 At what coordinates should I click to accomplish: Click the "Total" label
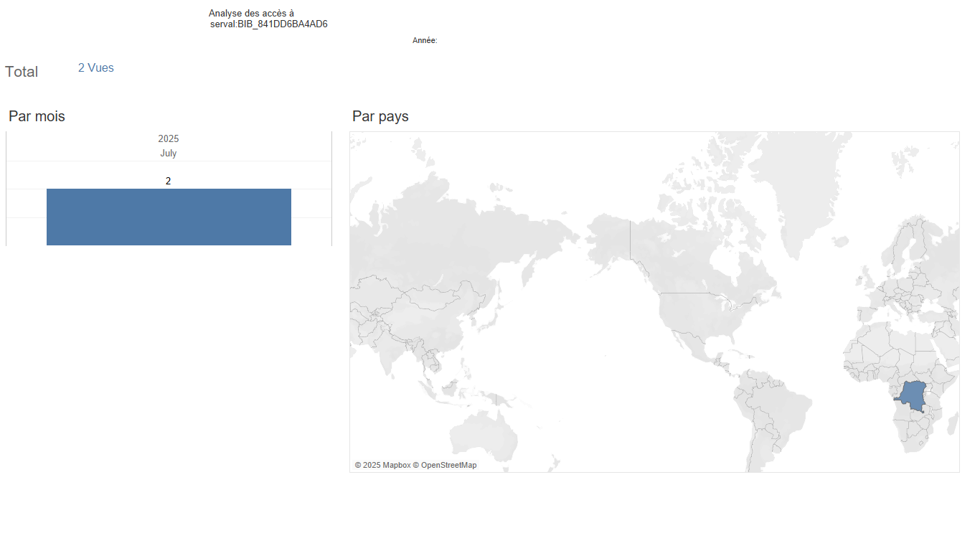pos(22,72)
